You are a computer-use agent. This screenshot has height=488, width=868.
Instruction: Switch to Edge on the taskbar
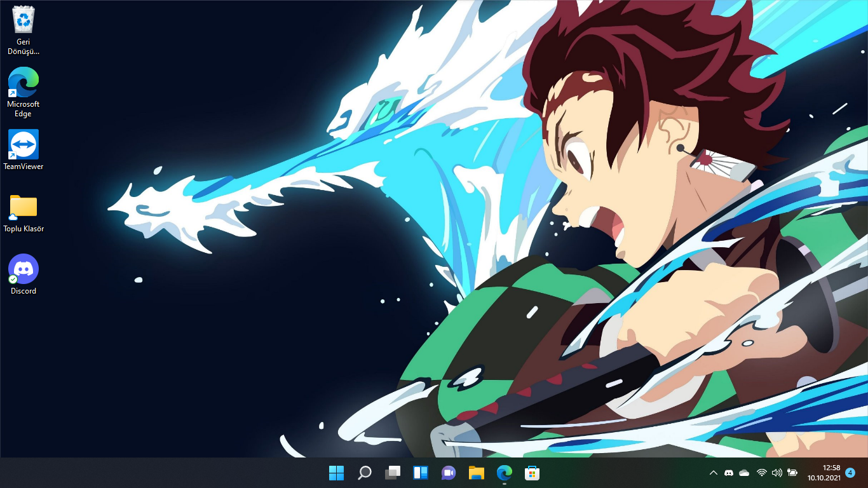click(x=505, y=473)
